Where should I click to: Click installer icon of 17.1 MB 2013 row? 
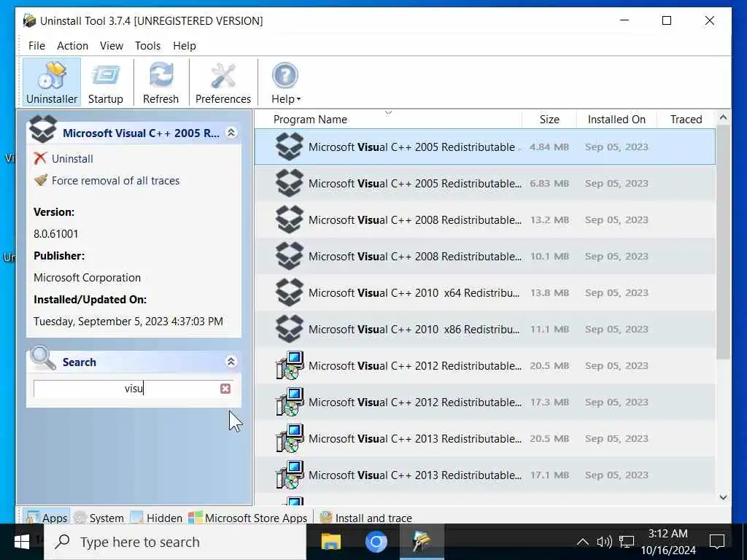tap(290, 475)
